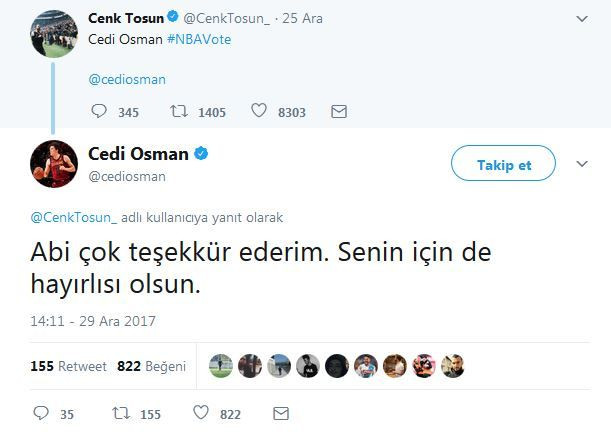Reply to Cenk Tosun's tweet
The height and width of the screenshot is (448, 611).
(97, 112)
